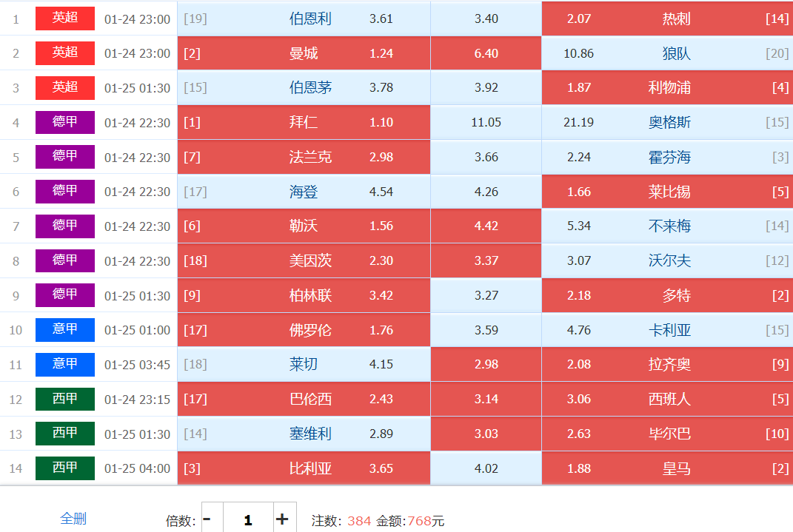793x532 pixels.
Task: Decrease the multiplier with the minus button
Action: pyautogui.click(x=207, y=519)
